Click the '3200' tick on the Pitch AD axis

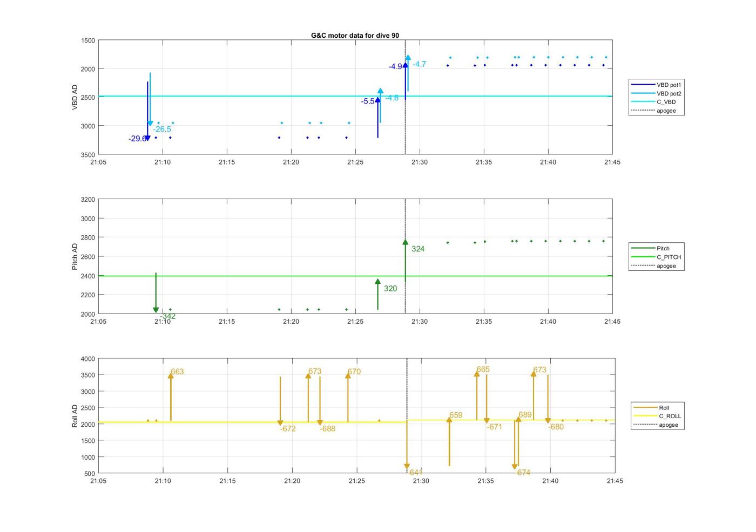pos(87,200)
